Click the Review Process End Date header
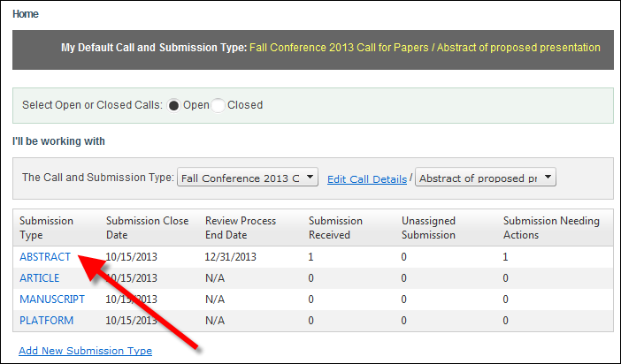The width and height of the screenshot is (621, 364). coord(241,228)
